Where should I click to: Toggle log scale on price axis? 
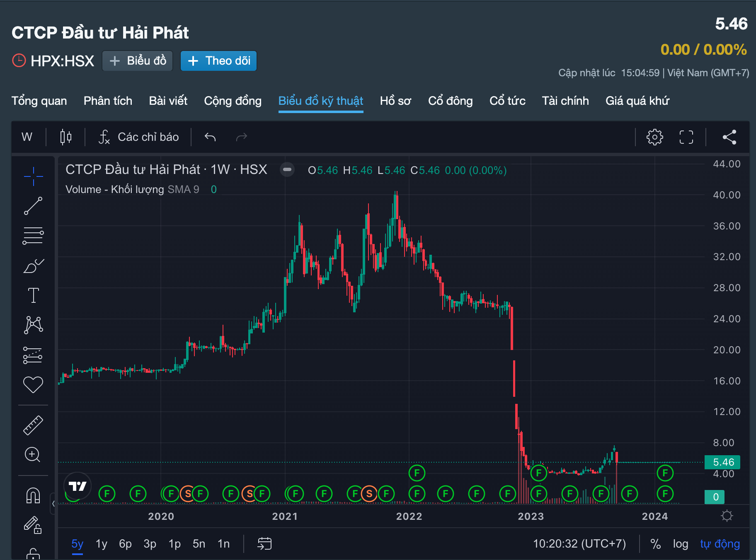680,544
